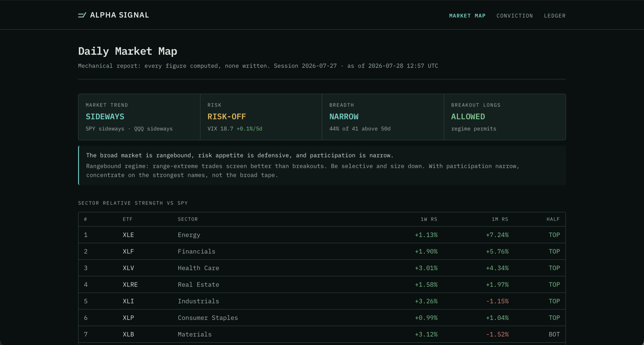This screenshot has width=644, height=345.
Task: Click 'SPY sideways · QQQ sideways' text
Action: click(x=129, y=129)
